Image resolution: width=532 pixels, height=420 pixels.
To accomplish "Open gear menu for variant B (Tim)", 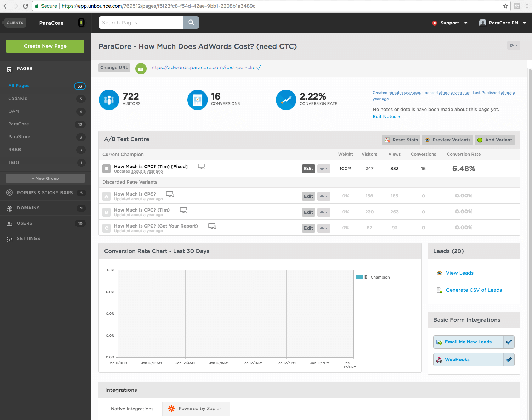I will (x=324, y=212).
